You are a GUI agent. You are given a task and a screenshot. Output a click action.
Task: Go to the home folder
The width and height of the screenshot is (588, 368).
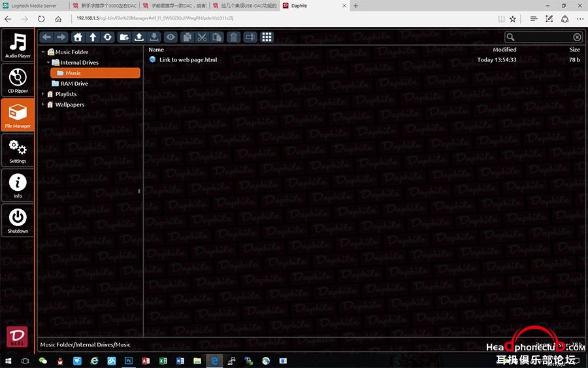[78, 37]
